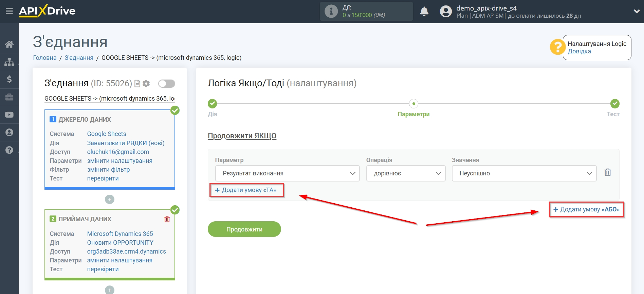Open the Значення dropdown
644x294 pixels.
[x=524, y=173]
